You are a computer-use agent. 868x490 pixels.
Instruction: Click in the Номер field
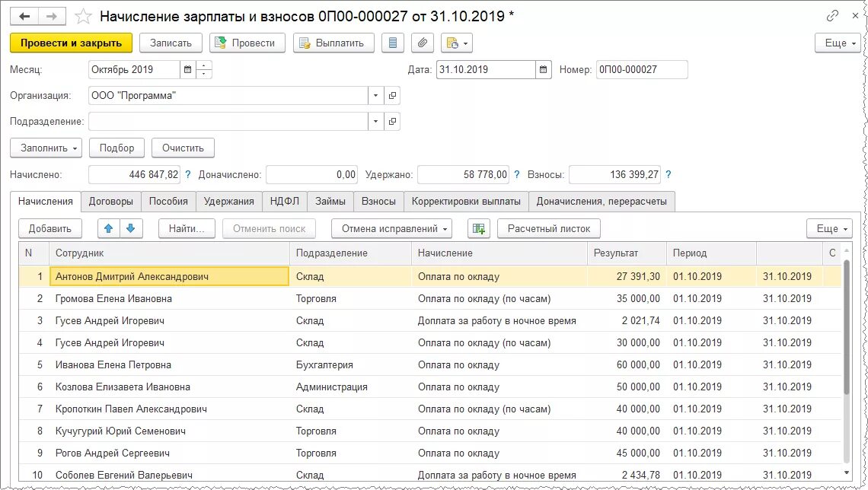(x=642, y=70)
